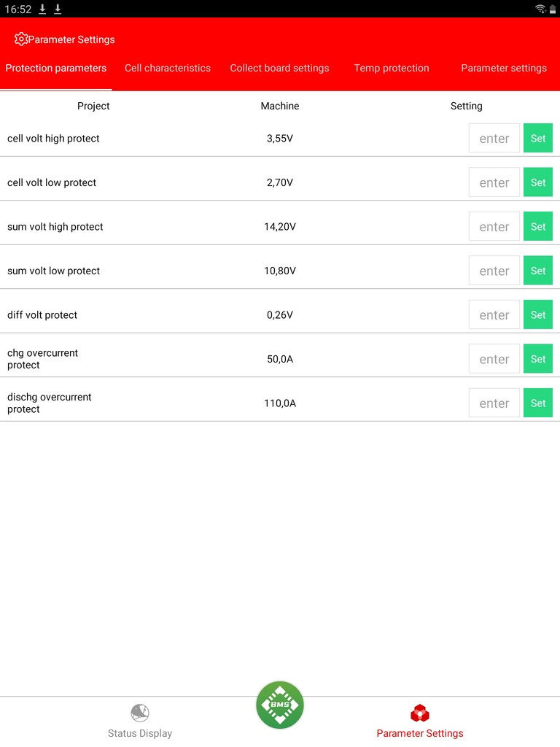The height and width of the screenshot is (747, 560).
Task: Select the red Parameter Settings cube icon
Action: [x=419, y=713]
